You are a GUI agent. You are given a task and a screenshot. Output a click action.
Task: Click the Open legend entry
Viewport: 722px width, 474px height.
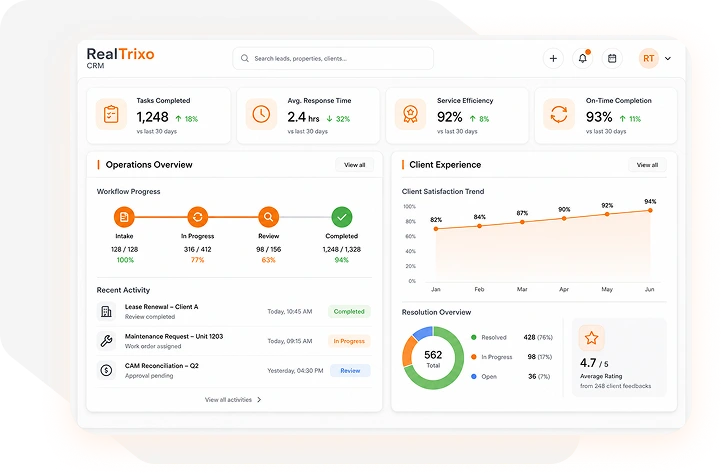pyautogui.click(x=511, y=376)
